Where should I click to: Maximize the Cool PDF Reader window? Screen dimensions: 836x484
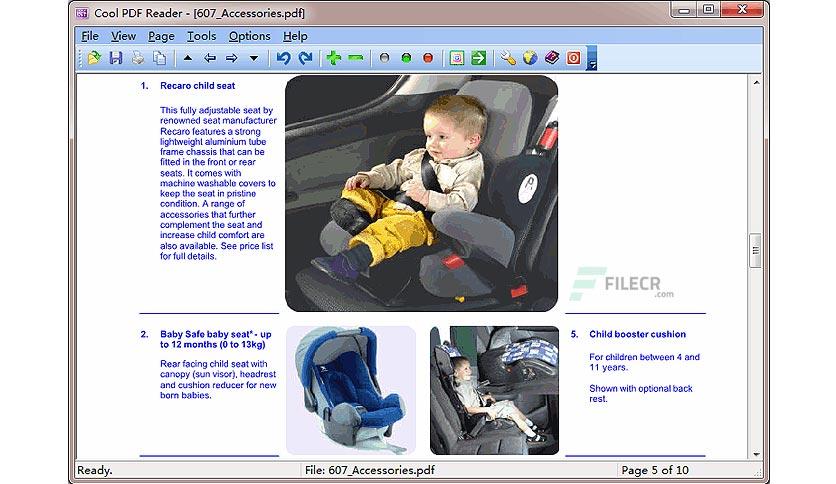(709, 10)
